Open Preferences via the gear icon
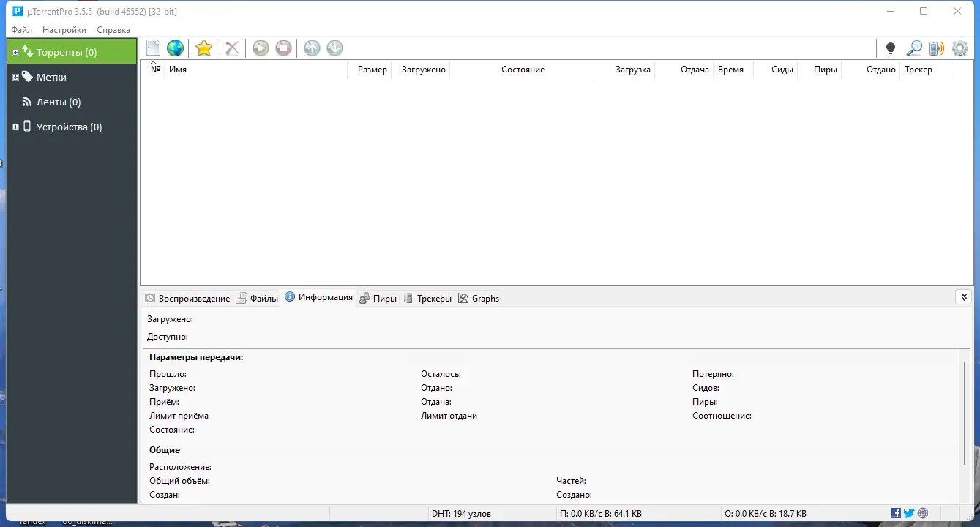Image resolution: width=980 pixels, height=527 pixels. pyautogui.click(x=960, y=48)
